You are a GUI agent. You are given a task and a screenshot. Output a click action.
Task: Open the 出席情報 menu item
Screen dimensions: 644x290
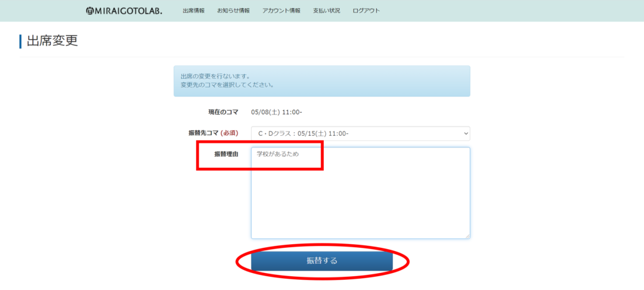[x=194, y=11]
